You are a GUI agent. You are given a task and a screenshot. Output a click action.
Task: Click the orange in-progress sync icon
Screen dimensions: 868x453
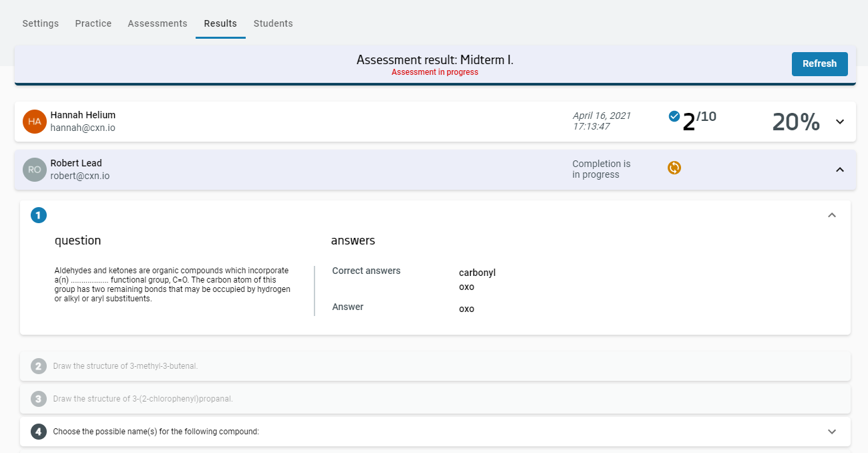tap(674, 168)
